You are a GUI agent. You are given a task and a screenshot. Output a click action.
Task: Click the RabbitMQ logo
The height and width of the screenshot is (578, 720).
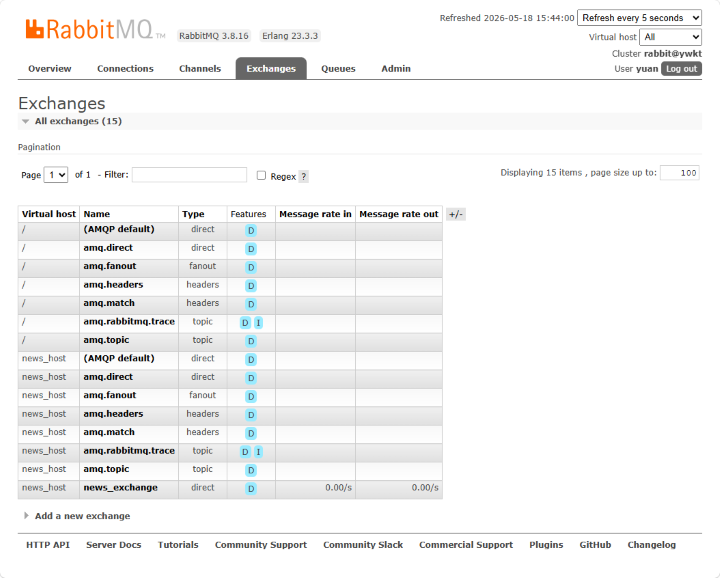click(95, 29)
